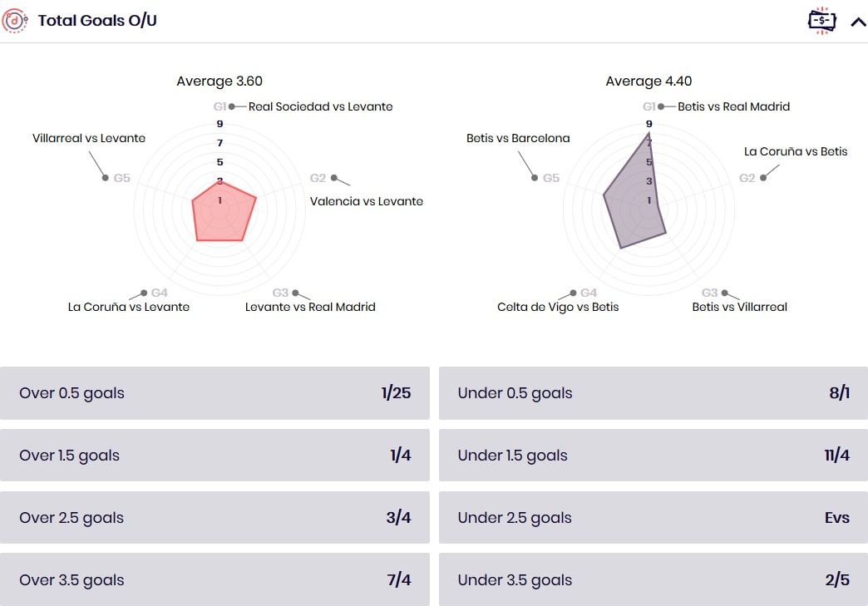Click the G4 dot for Celta de Vigo vs Betis
The width and height of the screenshot is (868, 606).
tap(573, 293)
